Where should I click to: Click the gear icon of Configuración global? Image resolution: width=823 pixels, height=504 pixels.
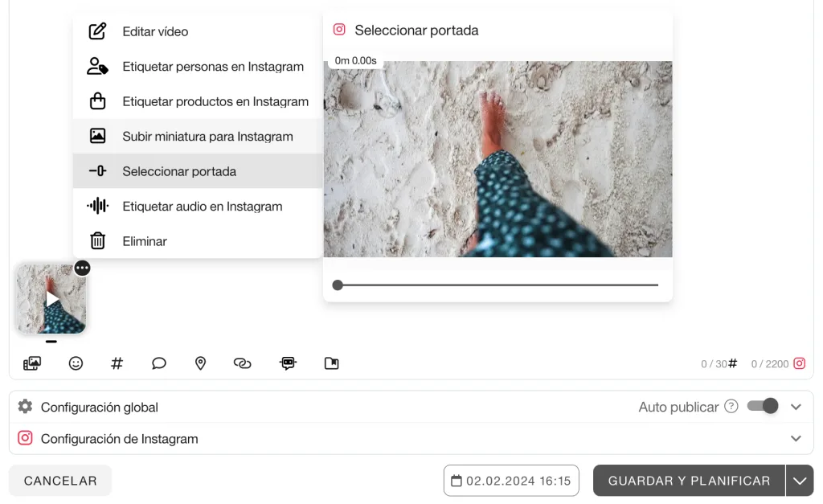pyautogui.click(x=25, y=407)
